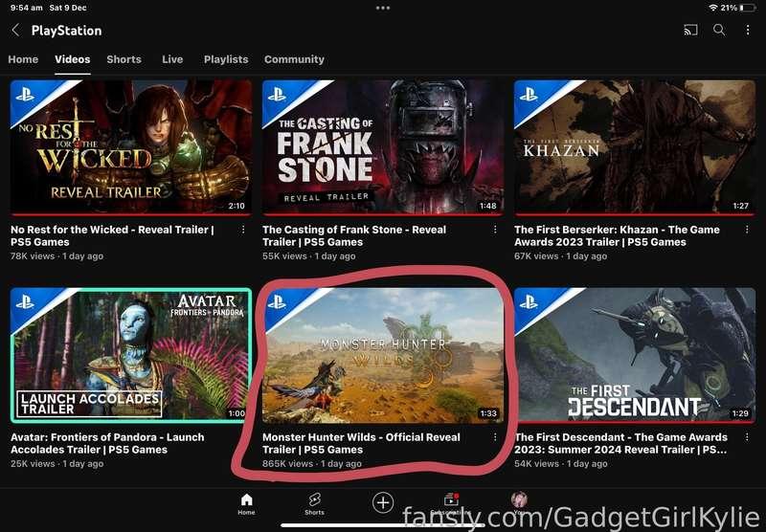Click '78K views · 1 day ago' text

[x=56, y=255]
